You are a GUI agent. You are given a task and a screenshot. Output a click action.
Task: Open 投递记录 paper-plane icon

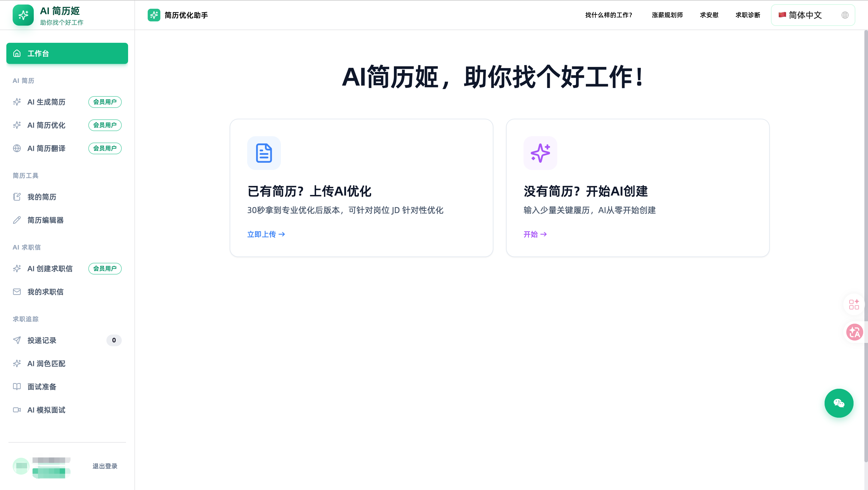point(17,340)
